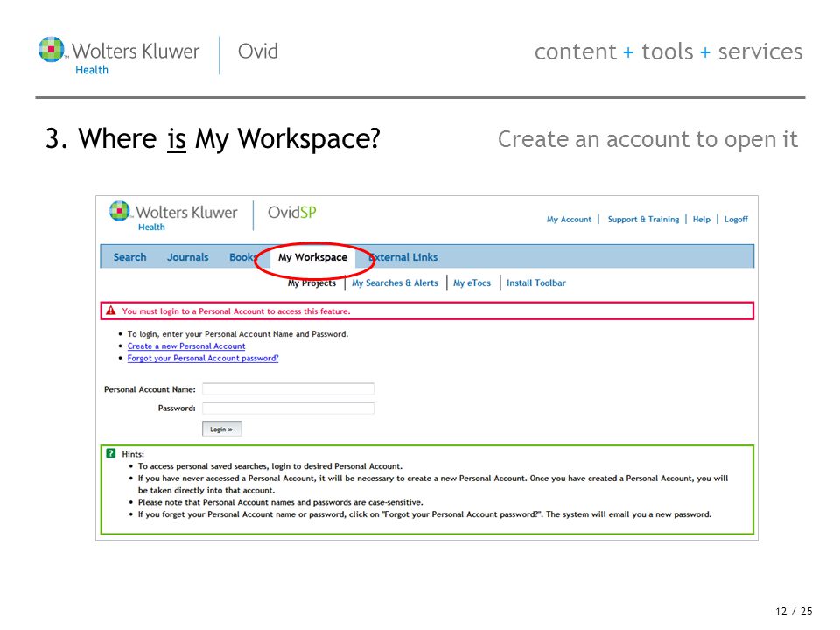
Task: Click the Login button
Action: 221,429
